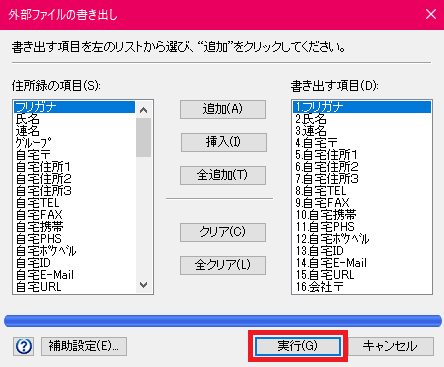Select 氏名 in the left list

point(75,119)
